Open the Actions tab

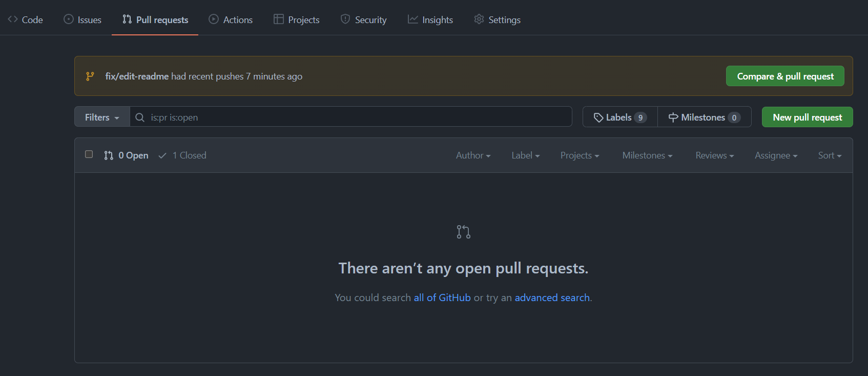(231, 19)
